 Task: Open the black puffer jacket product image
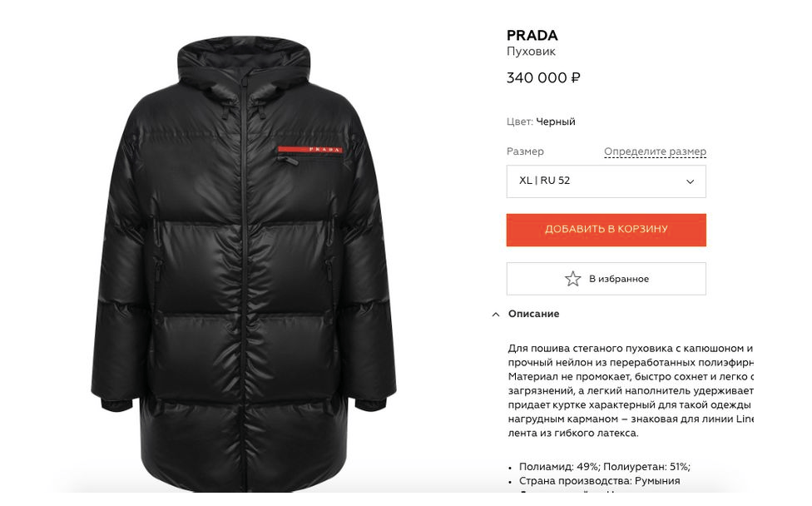click(x=244, y=264)
